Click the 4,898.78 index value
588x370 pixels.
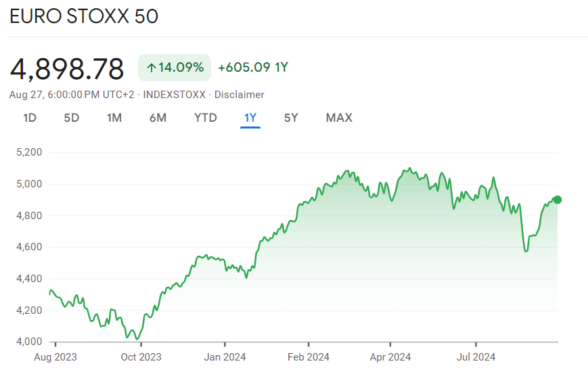(67, 69)
